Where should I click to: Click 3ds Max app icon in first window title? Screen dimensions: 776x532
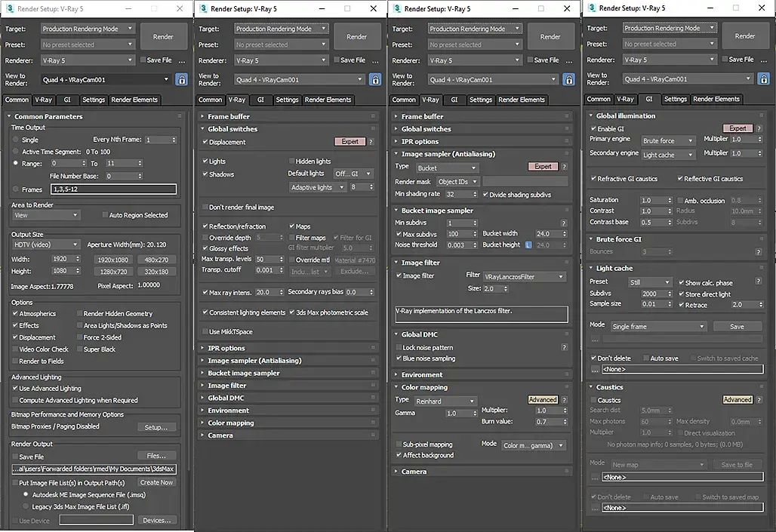coord(10,8)
